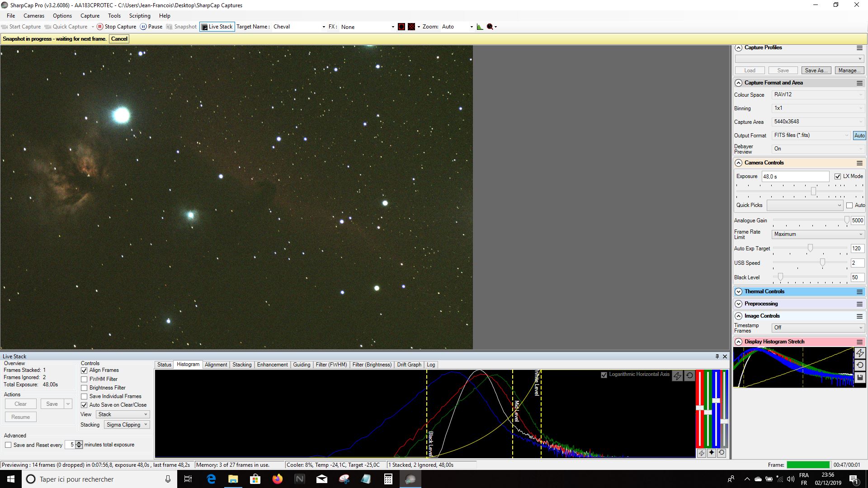The width and height of the screenshot is (868, 488).
Task: Switch to the Enhancement tab
Action: [x=272, y=365]
